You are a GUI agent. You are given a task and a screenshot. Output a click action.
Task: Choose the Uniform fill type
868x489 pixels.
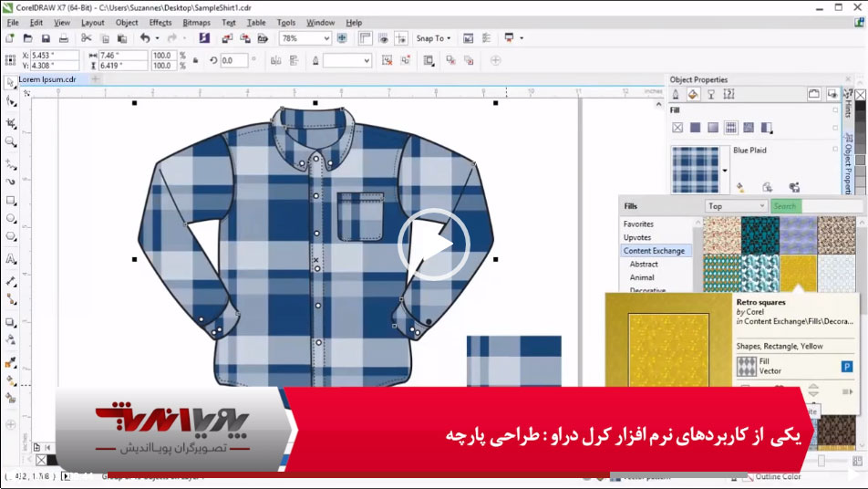click(x=696, y=128)
